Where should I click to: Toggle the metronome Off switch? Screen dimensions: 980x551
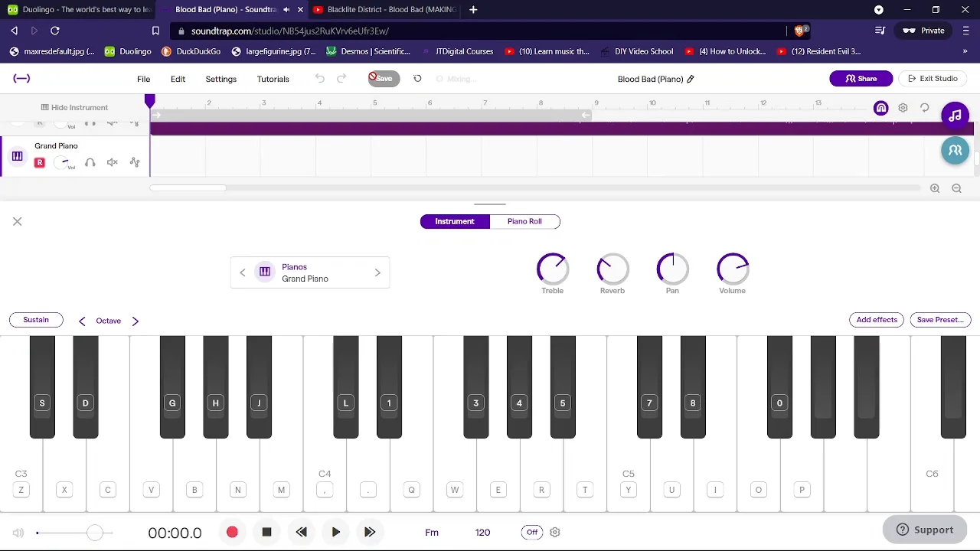[x=532, y=532]
